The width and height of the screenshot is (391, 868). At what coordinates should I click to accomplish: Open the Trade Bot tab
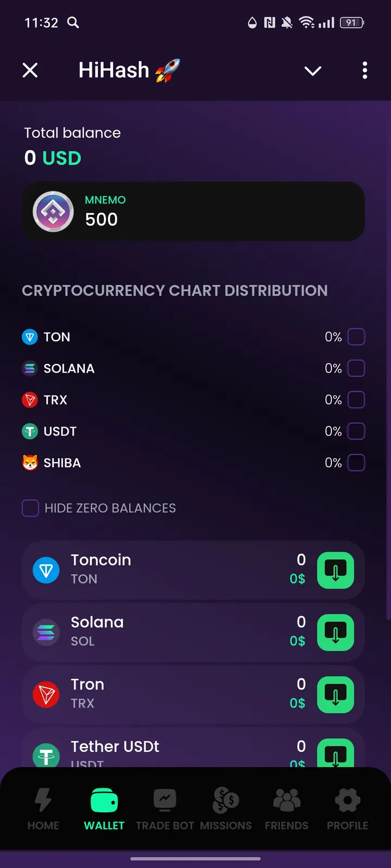point(165,808)
